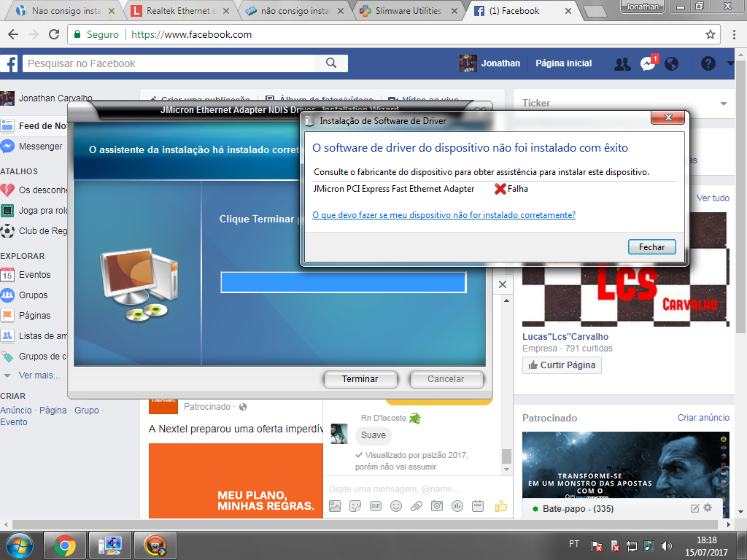Image resolution: width=747 pixels, height=560 pixels.
Task: Open the GIF picker in chat
Action: 376,506
